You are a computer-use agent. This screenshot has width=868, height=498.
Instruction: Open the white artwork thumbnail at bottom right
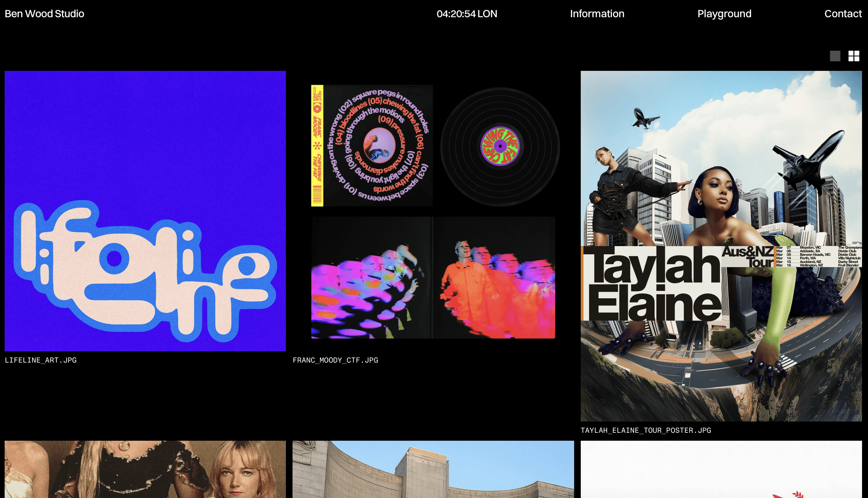[721, 469]
